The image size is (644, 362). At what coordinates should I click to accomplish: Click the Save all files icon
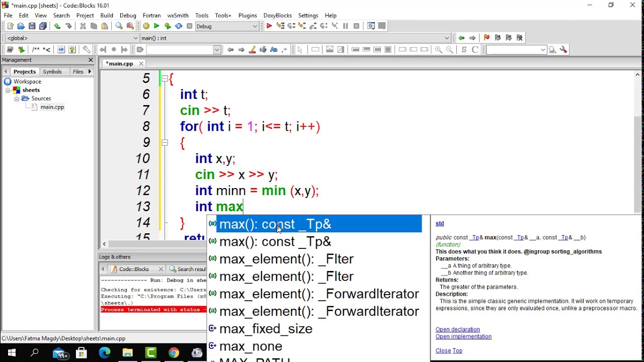[43, 26]
